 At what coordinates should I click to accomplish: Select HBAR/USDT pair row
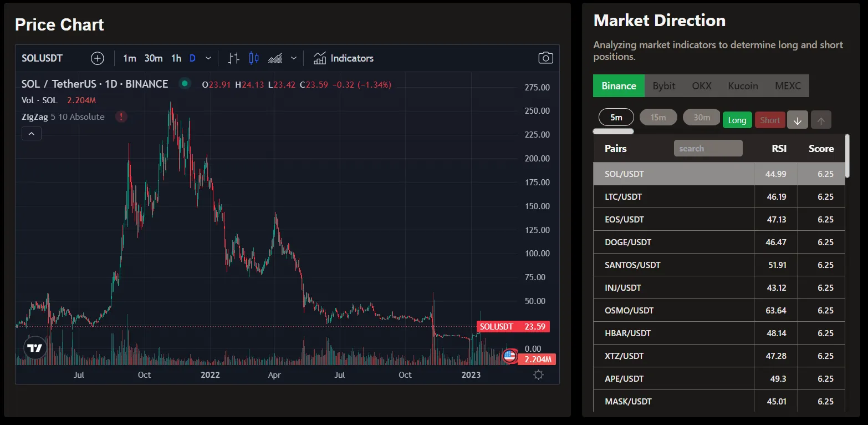[x=719, y=333]
